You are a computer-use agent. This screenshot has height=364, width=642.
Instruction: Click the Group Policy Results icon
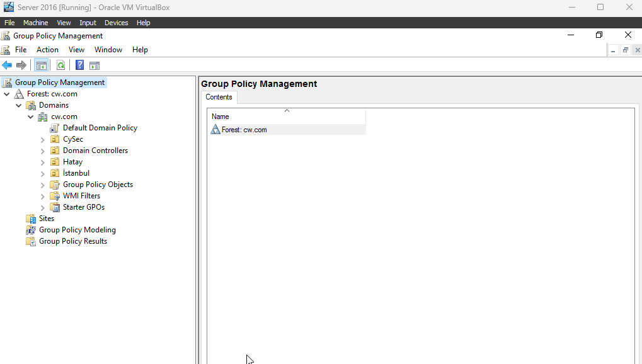(31, 242)
